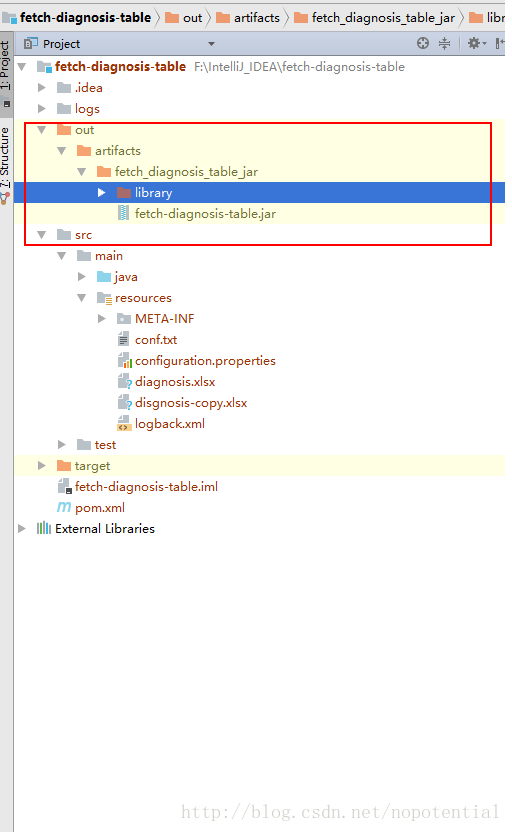Collapse the out folder
512x832 pixels.
click(x=41, y=130)
